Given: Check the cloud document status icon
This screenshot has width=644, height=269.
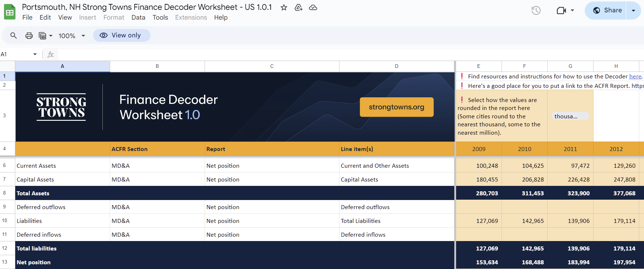Looking at the screenshot, I should tap(313, 8).
